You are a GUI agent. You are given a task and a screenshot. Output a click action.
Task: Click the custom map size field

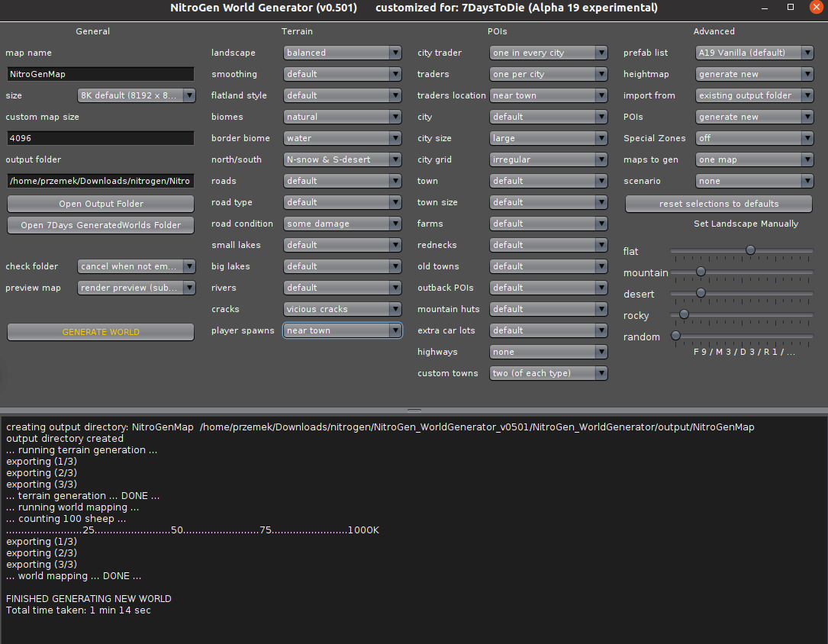(x=100, y=137)
